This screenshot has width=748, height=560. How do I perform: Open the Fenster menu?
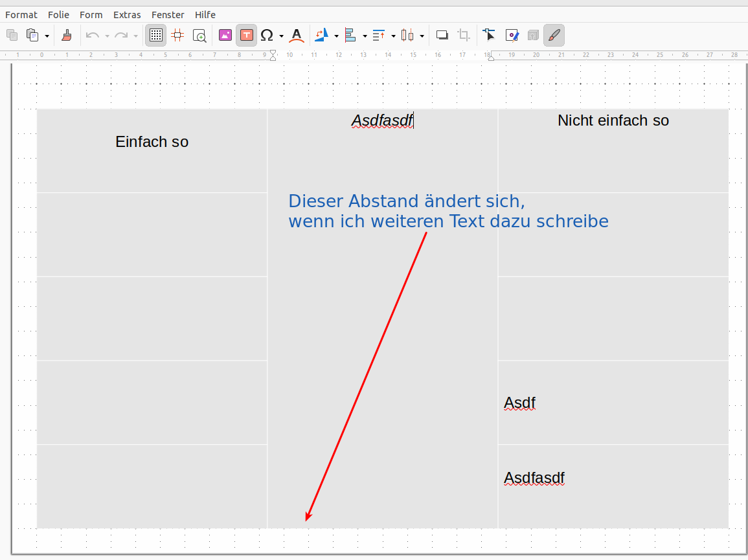point(168,15)
